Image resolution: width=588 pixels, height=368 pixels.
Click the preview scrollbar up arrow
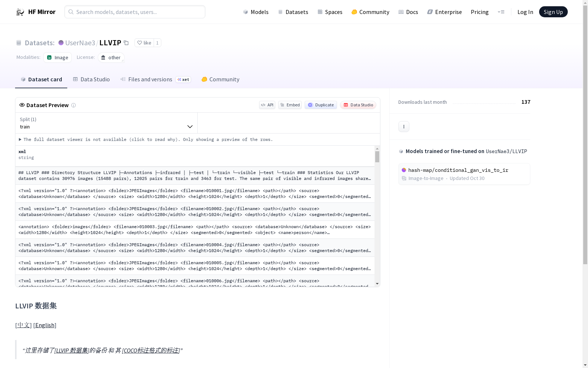[377, 149]
